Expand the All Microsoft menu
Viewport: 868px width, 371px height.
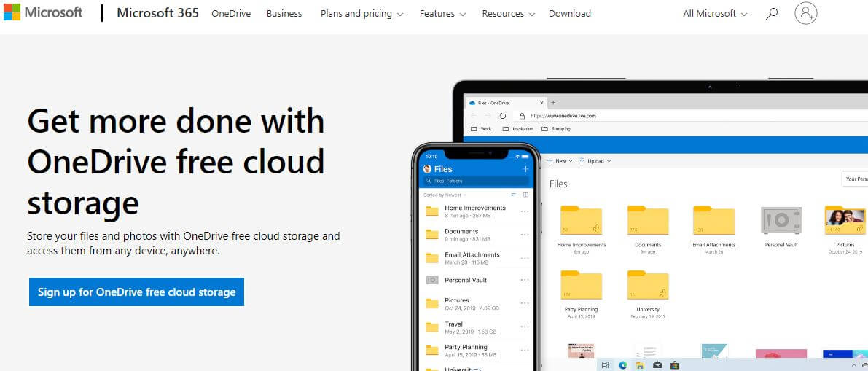coord(715,13)
